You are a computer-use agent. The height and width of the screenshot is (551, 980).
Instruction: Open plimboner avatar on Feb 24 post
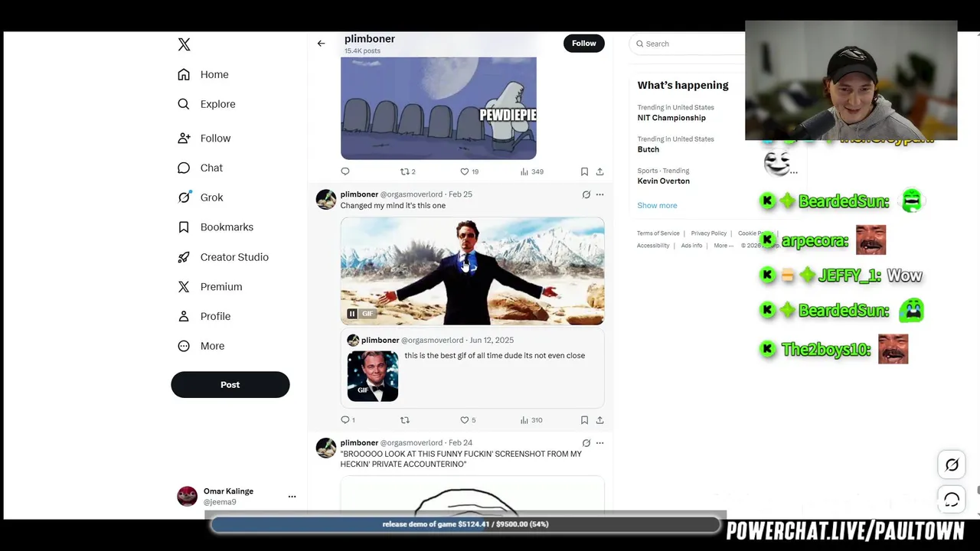(326, 448)
